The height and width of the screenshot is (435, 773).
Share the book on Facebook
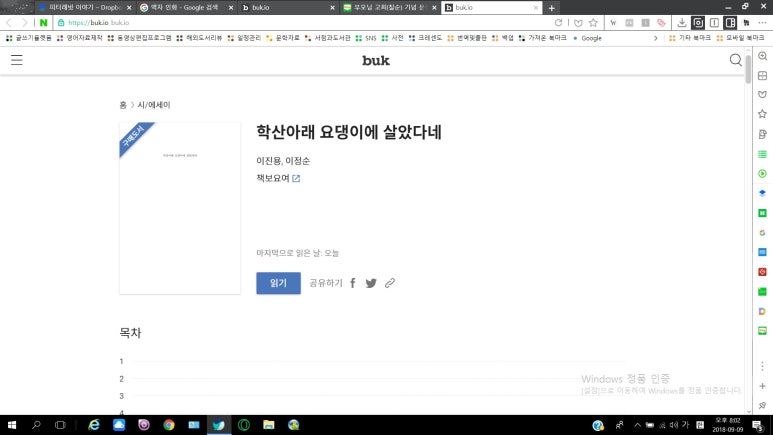(353, 283)
